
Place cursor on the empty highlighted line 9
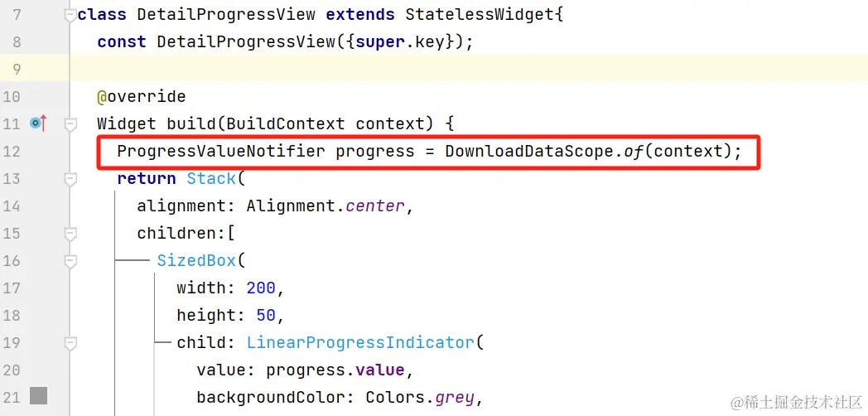pyautogui.click(x=414, y=69)
